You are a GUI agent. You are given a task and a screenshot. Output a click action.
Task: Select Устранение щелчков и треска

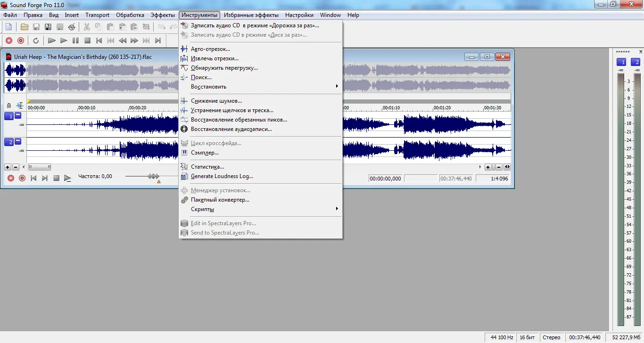coord(261,110)
